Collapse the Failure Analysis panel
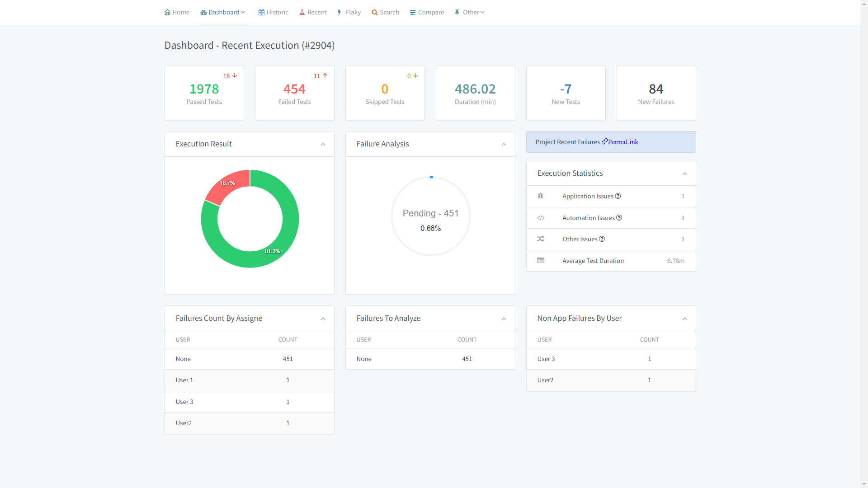This screenshot has width=868, height=488. click(504, 145)
